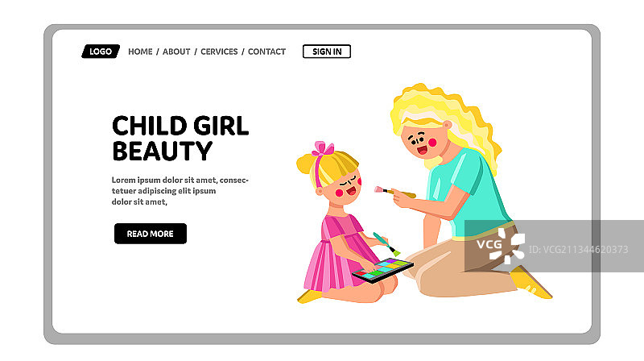This screenshot has width=644, height=361.
Task: Select the makeup brush held by the woman
Action: point(395,192)
